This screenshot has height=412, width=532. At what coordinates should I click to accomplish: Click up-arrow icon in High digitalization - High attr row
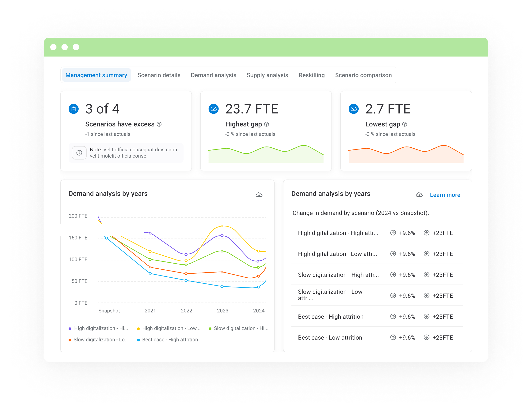pyautogui.click(x=393, y=233)
